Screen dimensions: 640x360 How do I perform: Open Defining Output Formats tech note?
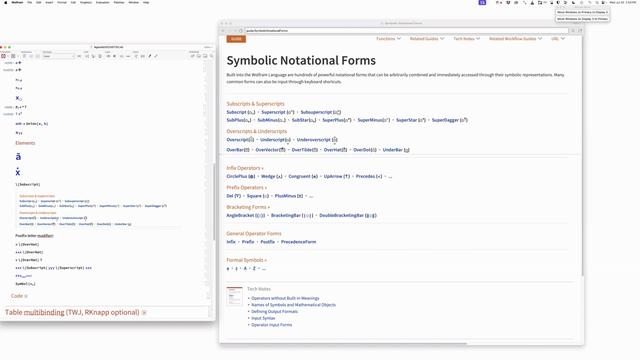point(275,311)
